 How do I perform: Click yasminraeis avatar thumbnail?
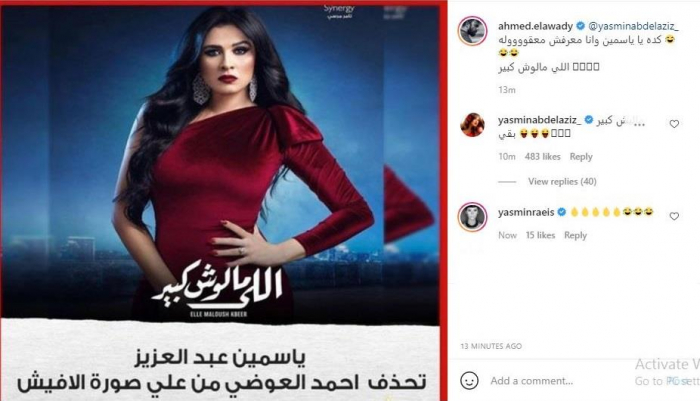tap(472, 217)
